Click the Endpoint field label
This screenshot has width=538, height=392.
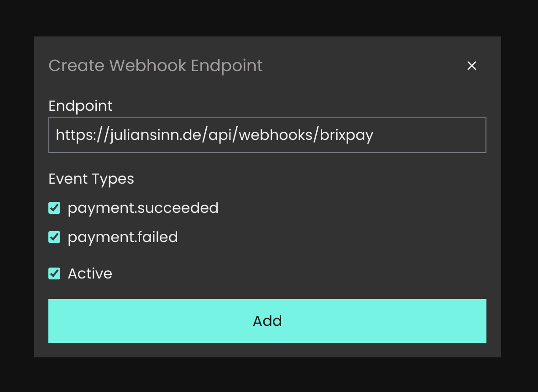(x=80, y=106)
